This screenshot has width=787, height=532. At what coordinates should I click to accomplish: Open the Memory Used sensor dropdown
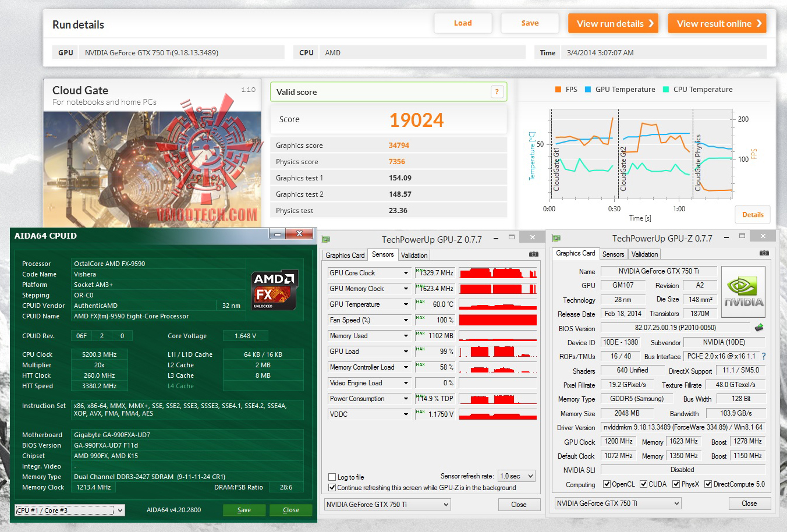pyautogui.click(x=406, y=336)
